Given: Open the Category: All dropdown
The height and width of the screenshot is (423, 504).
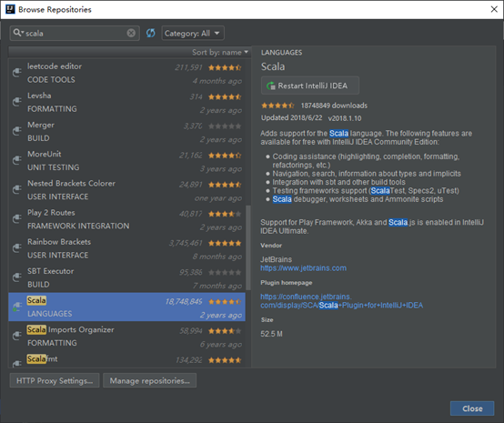Looking at the screenshot, I should coord(193,33).
